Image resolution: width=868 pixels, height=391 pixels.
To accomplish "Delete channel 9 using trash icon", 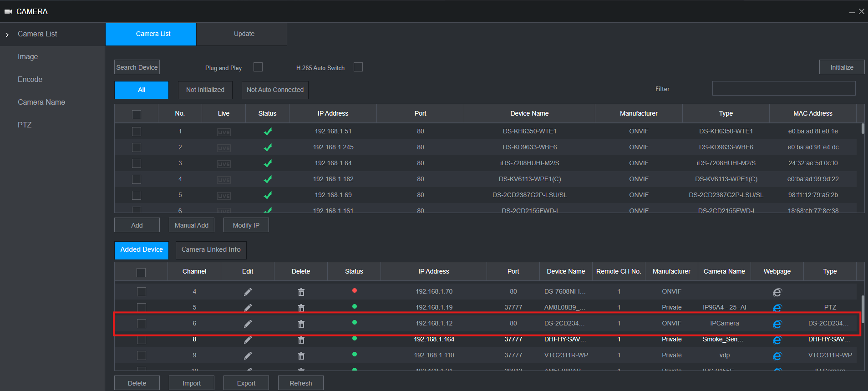I will tap(301, 355).
